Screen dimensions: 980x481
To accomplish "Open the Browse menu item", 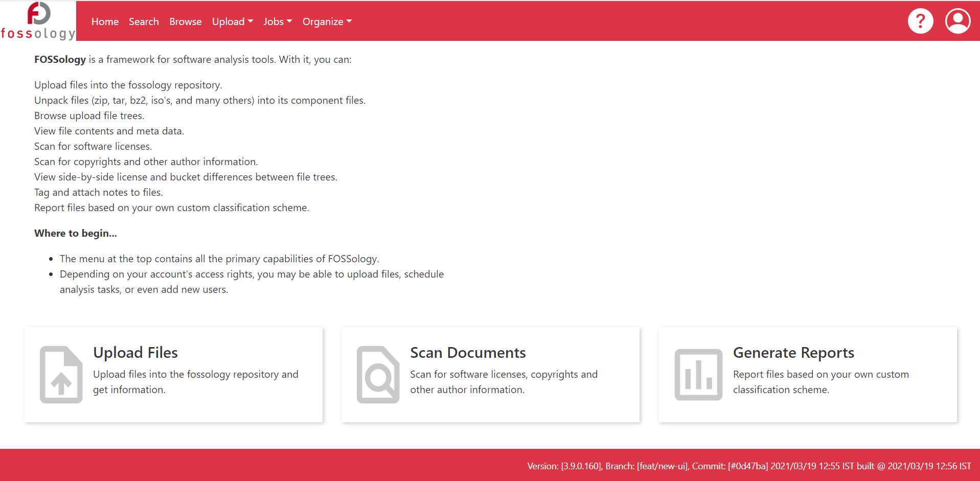I will [186, 21].
